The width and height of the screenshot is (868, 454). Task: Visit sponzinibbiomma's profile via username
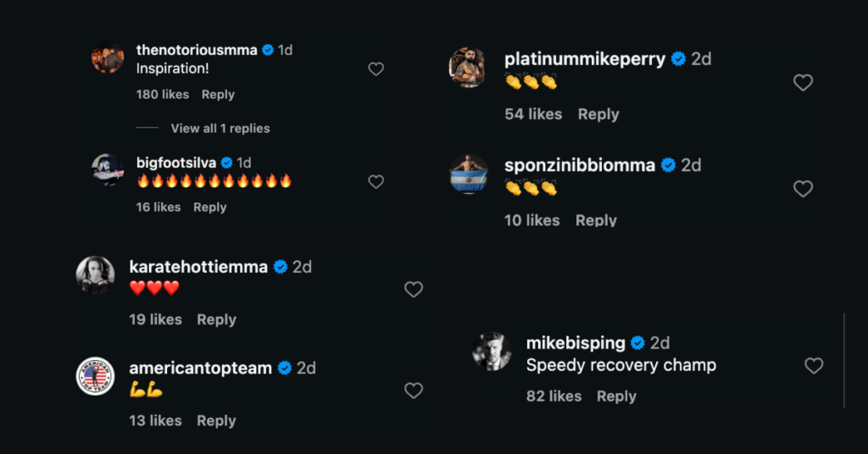tap(580, 166)
